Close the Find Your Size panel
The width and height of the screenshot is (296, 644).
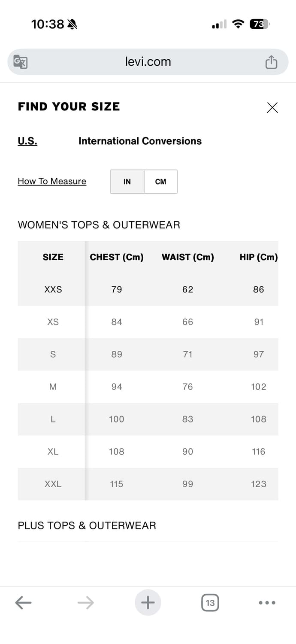point(272,108)
